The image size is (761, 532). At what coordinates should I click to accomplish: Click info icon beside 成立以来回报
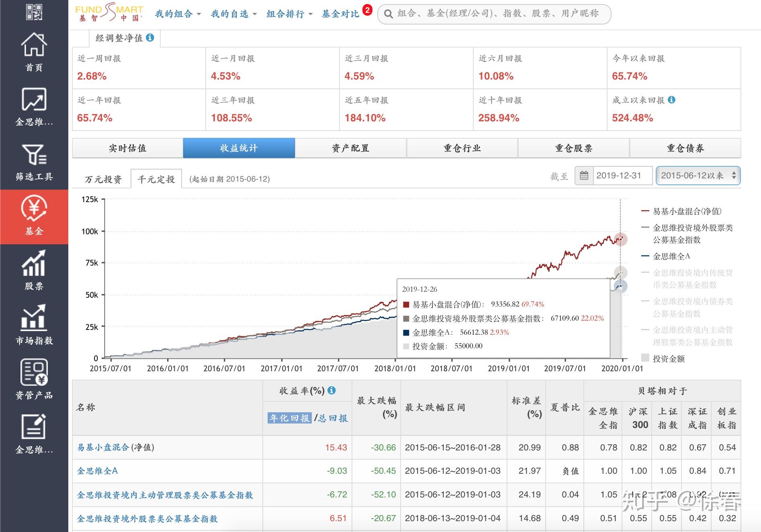(671, 100)
